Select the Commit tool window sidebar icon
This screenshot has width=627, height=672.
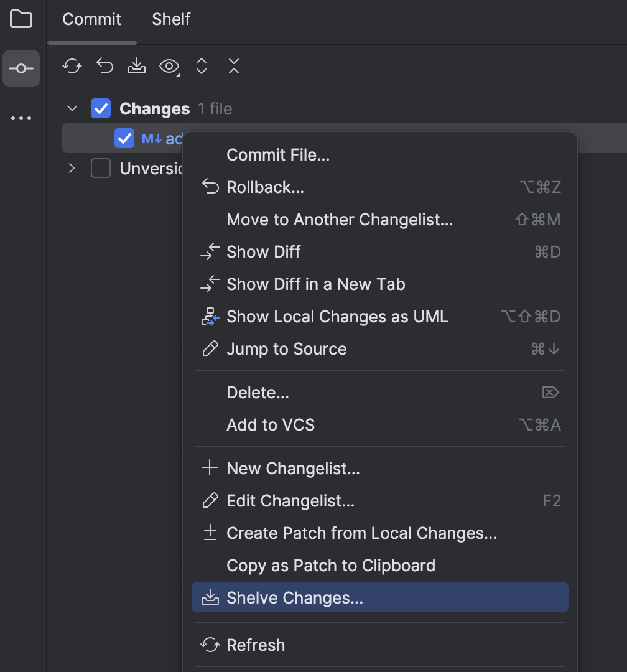click(x=21, y=68)
